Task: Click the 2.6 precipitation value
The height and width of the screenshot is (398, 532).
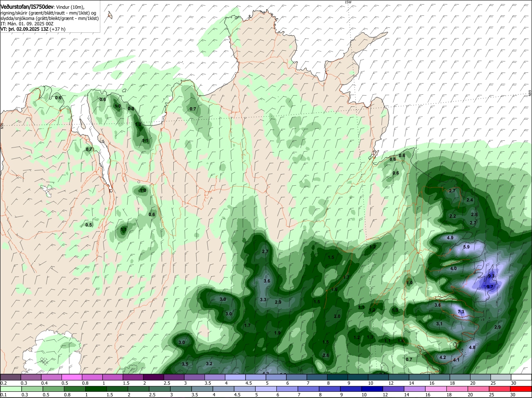Action: point(326,355)
